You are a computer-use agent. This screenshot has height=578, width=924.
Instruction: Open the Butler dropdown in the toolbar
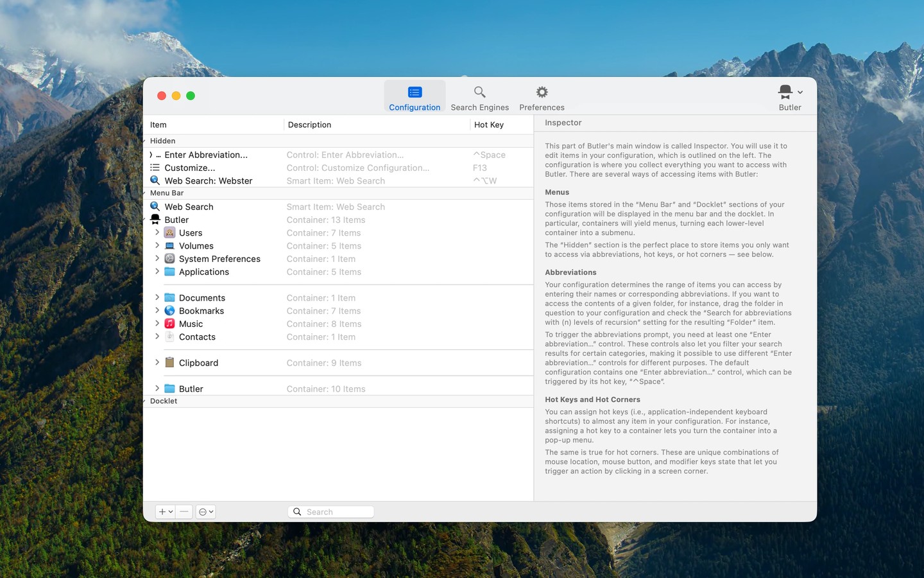pyautogui.click(x=790, y=98)
